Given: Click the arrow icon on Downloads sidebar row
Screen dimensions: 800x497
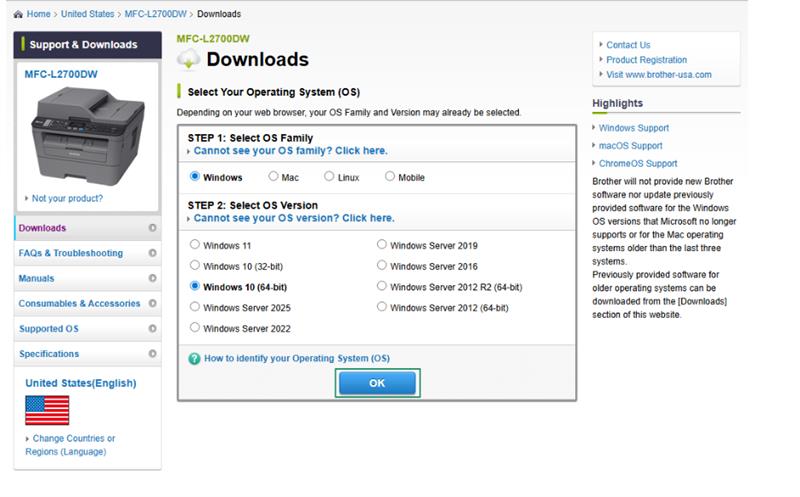Looking at the screenshot, I should tap(152, 228).
